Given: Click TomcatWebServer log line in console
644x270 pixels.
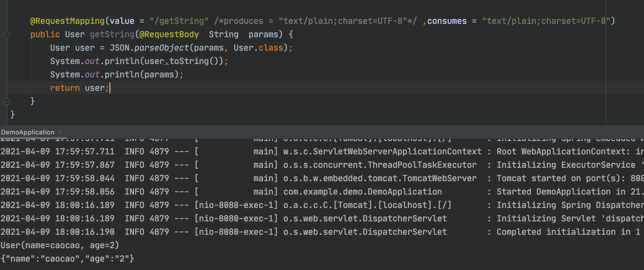Looking at the screenshot, I should pos(380,178).
